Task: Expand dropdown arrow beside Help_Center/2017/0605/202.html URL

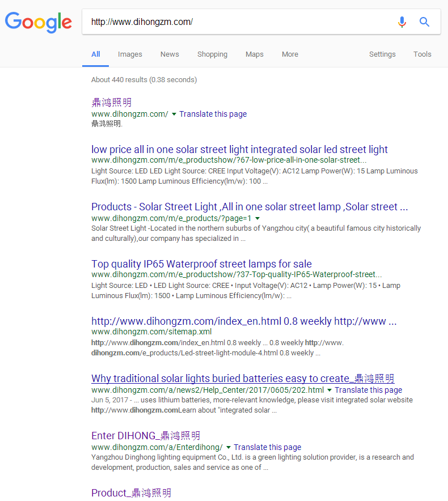Action: point(329,390)
